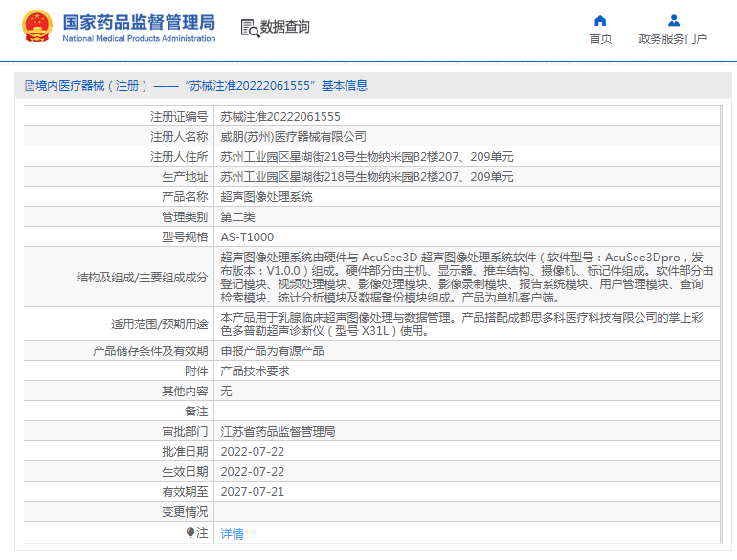Click the 管理类别 value 第二类

[x=237, y=216]
